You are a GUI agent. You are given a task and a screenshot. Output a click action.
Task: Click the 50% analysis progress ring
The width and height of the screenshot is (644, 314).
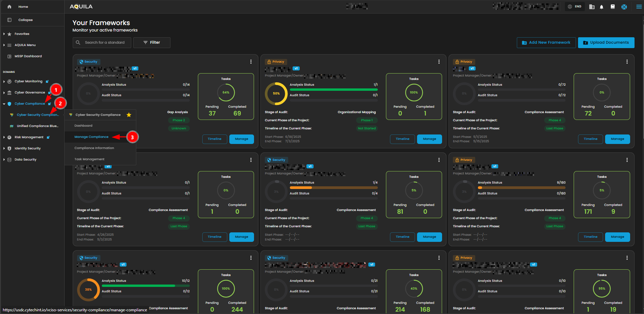[x=276, y=93]
